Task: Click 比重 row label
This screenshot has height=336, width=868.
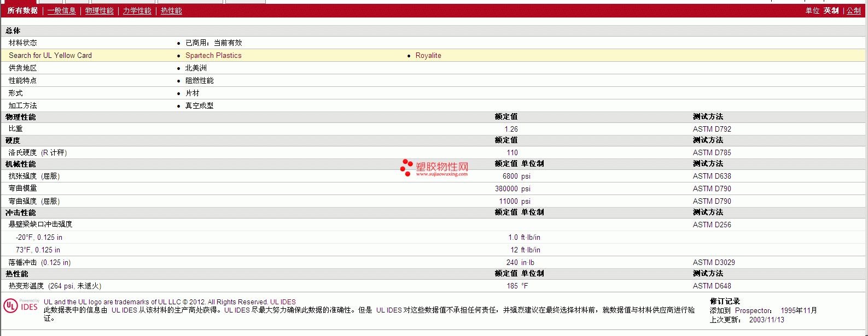Action: click(x=16, y=129)
